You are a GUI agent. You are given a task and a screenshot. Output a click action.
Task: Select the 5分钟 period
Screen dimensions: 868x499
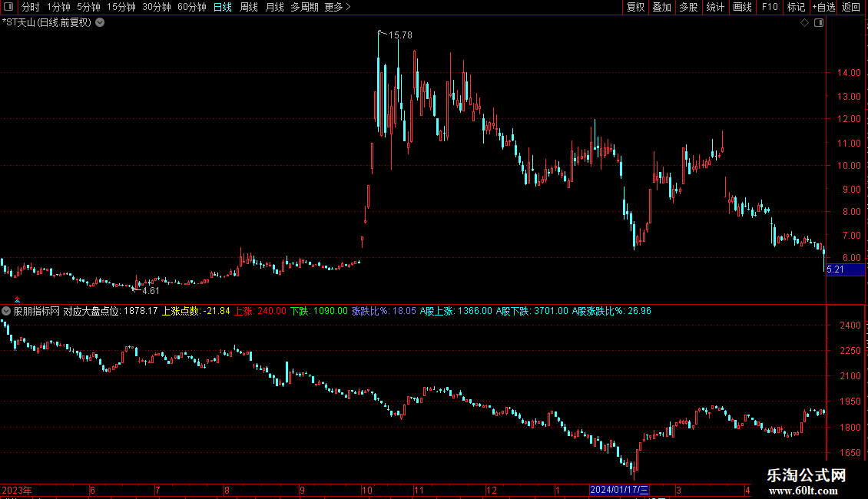pos(88,7)
